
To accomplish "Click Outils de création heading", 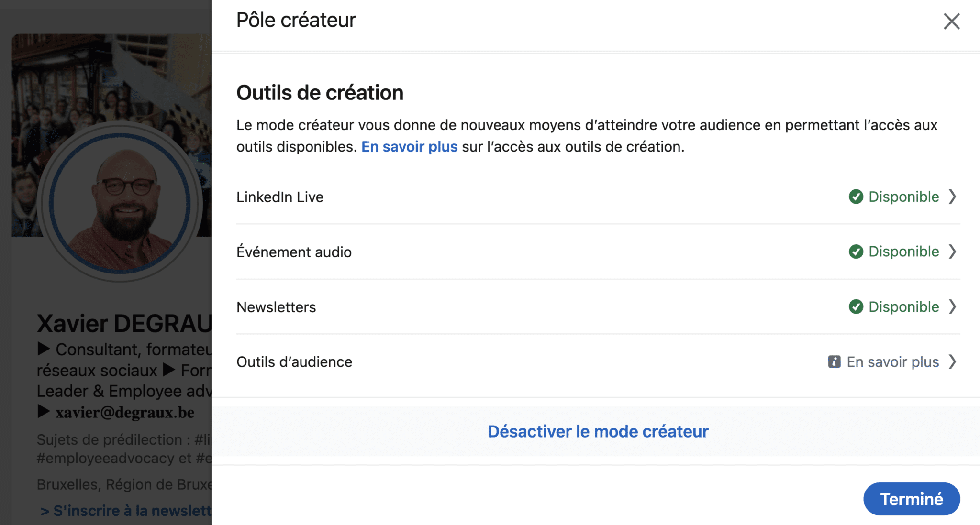I will 320,93.
